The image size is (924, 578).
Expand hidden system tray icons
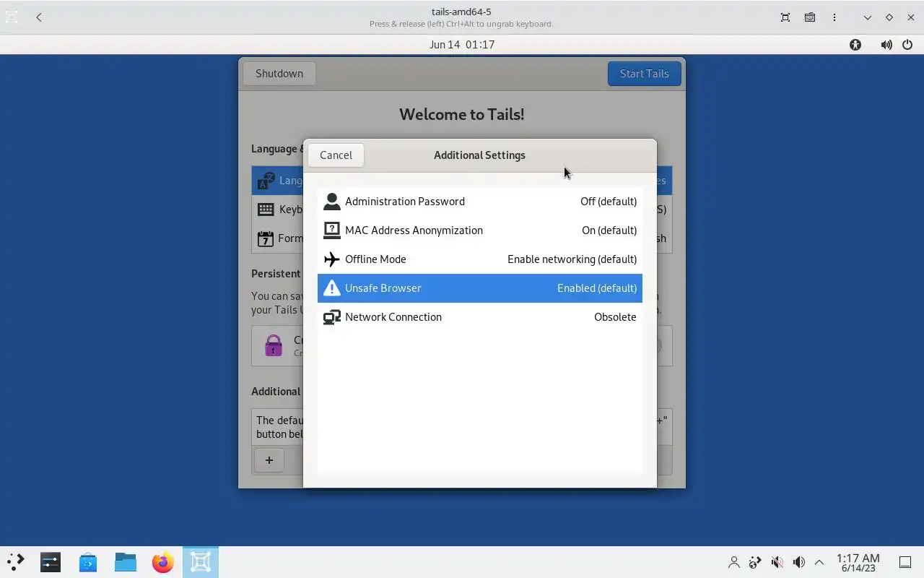pyautogui.click(x=819, y=562)
